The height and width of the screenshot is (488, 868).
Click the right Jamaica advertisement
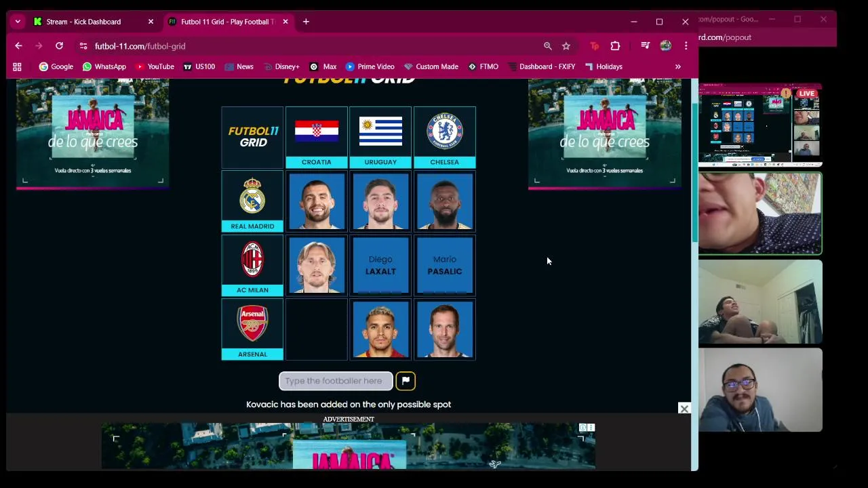tap(605, 134)
